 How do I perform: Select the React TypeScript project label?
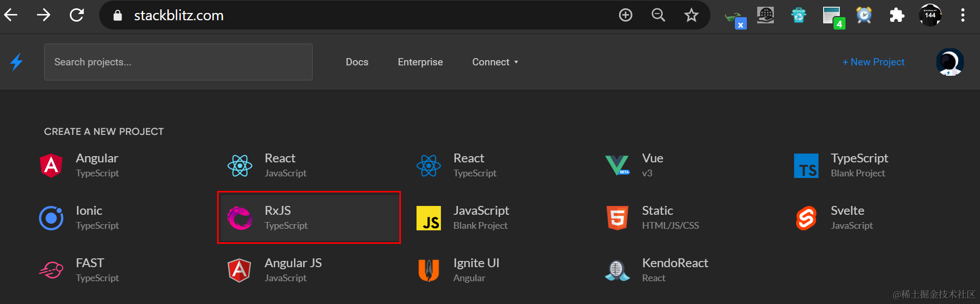click(475, 165)
